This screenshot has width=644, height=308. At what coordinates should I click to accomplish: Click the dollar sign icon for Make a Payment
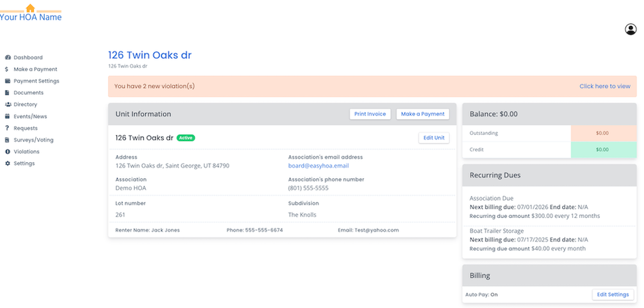pyautogui.click(x=7, y=69)
